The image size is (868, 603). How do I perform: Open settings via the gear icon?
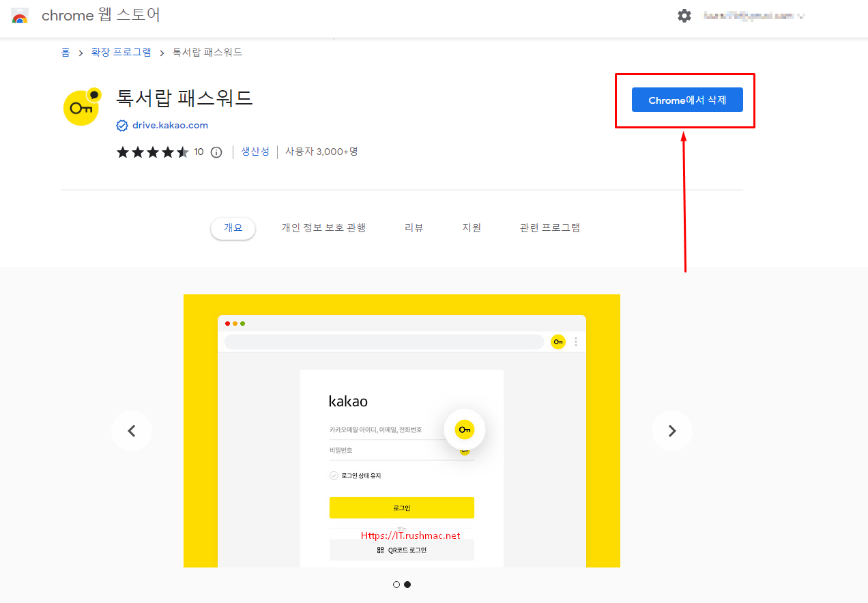[684, 15]
